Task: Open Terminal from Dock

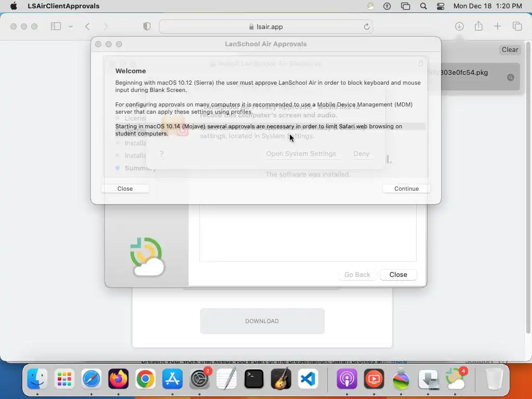Action: tap(254, 379)
